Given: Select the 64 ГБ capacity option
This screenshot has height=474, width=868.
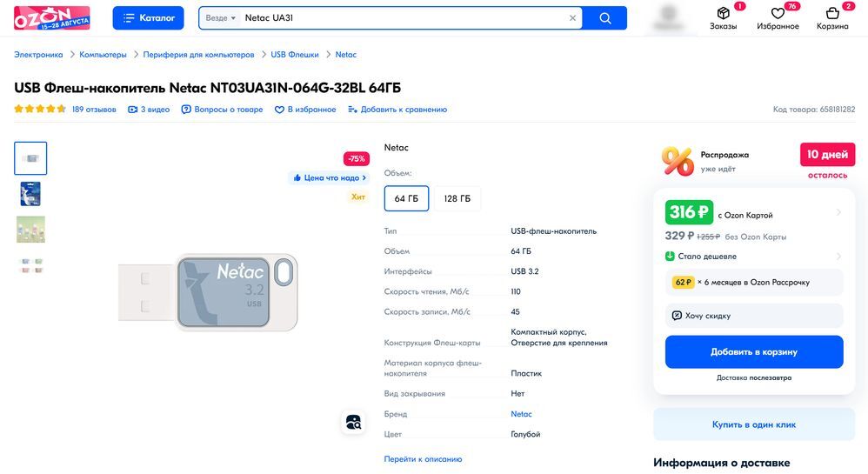Looking at the screenshot, I should 406,198.
